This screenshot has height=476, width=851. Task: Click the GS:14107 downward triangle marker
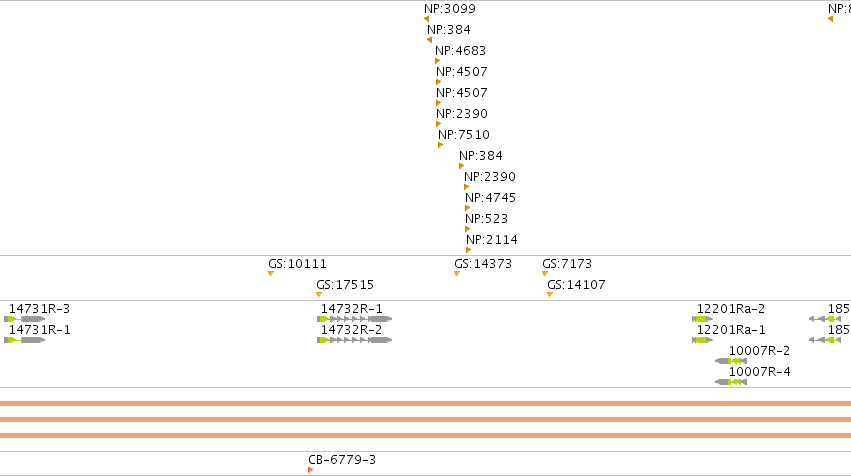coord(550,295)
